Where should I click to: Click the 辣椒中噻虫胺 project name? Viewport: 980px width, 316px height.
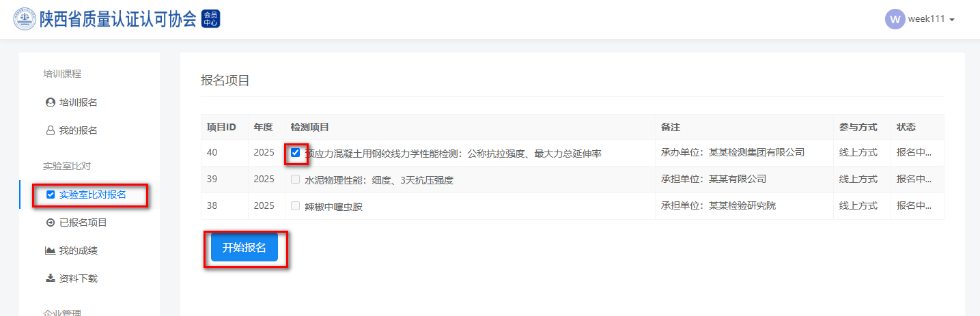(x=333, y=207)
